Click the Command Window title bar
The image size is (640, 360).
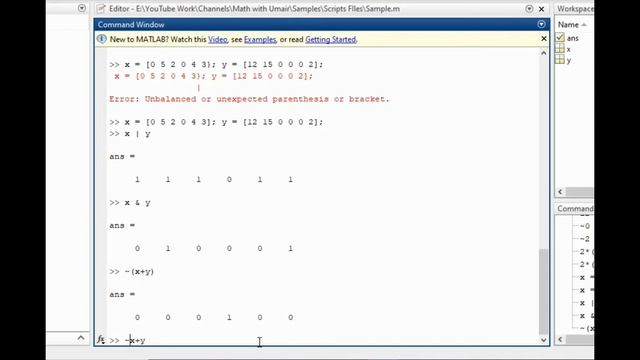322,24
